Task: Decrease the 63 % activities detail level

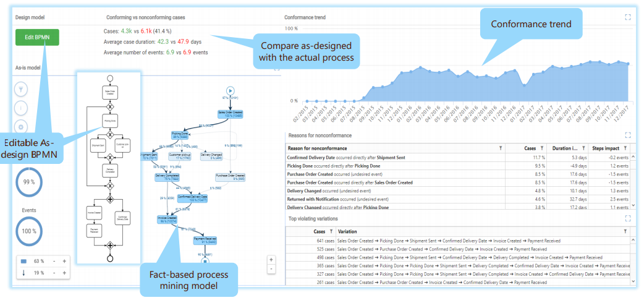Action: pyautogui.click(x=54, y=262)
